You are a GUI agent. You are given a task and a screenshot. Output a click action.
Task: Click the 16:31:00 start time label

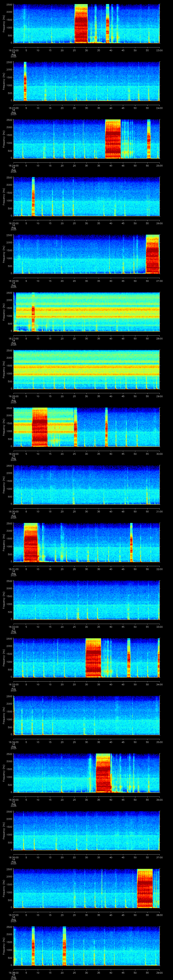coord(13,569)
